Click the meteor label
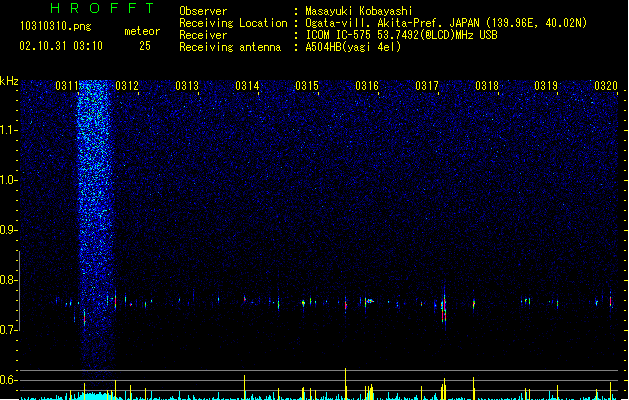Image resolution: width=629 pixels, height=400 pixels. click(142, 31)
